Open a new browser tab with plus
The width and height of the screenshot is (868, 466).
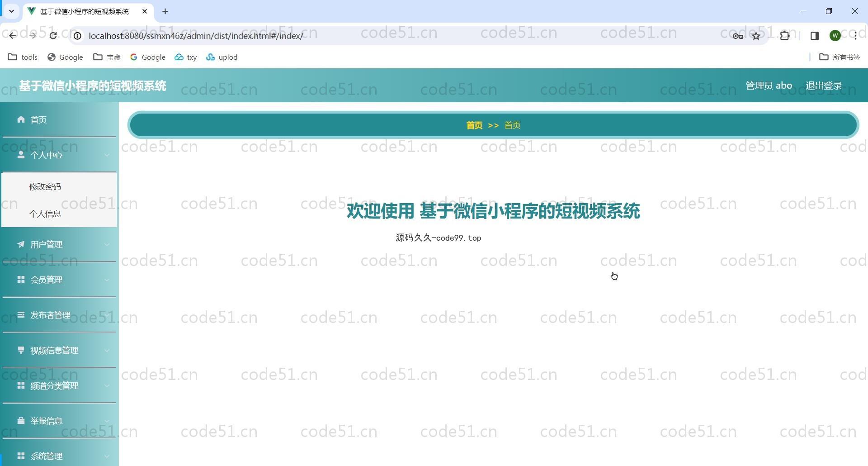tap(165, 11)
